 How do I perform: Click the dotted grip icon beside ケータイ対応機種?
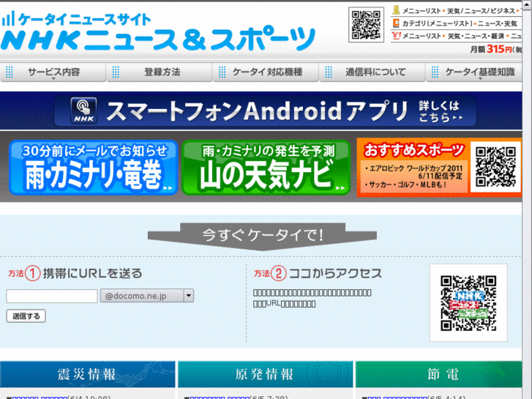[x=222, y=72]
